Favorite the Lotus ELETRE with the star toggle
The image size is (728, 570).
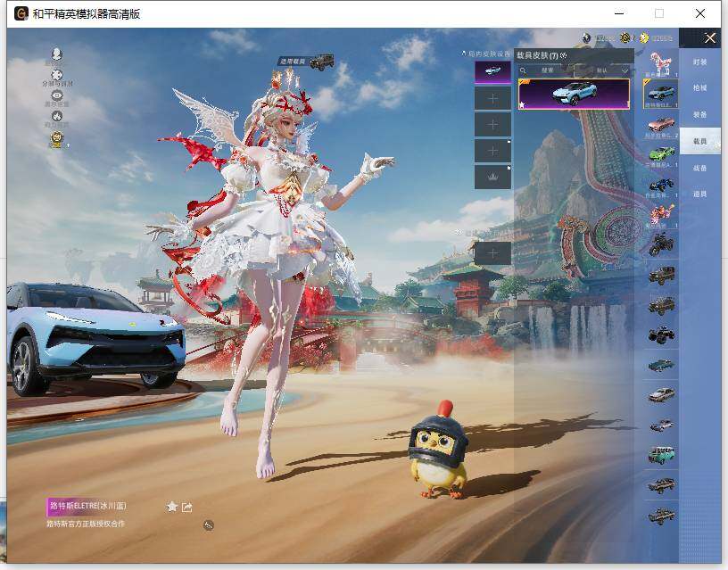click(x=171, y=507)
